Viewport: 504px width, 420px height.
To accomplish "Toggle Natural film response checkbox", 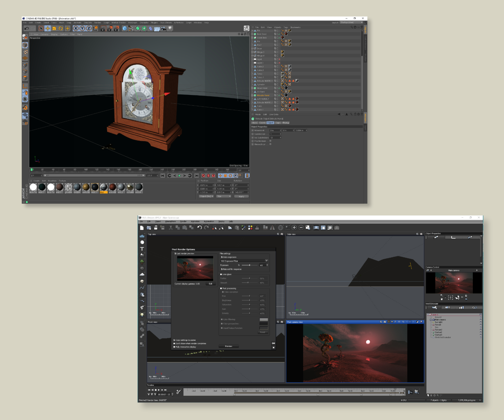I will (x=222, y=269).
